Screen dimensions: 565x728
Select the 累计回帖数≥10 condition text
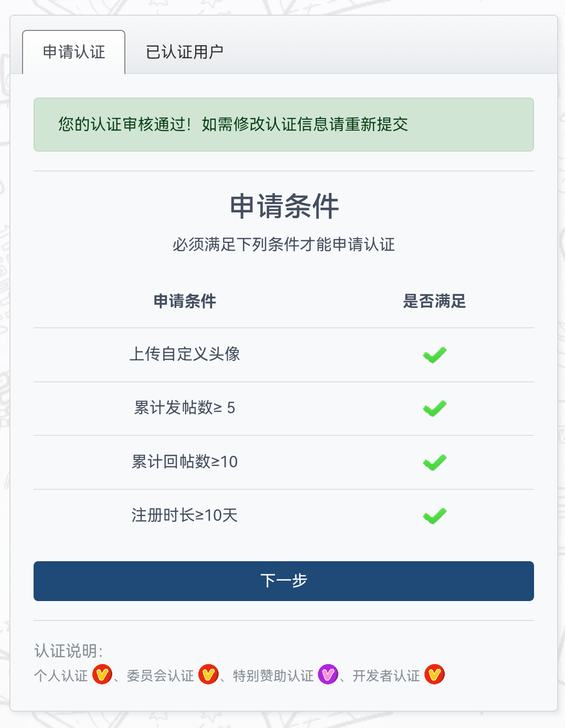click(x=185, y=462)
